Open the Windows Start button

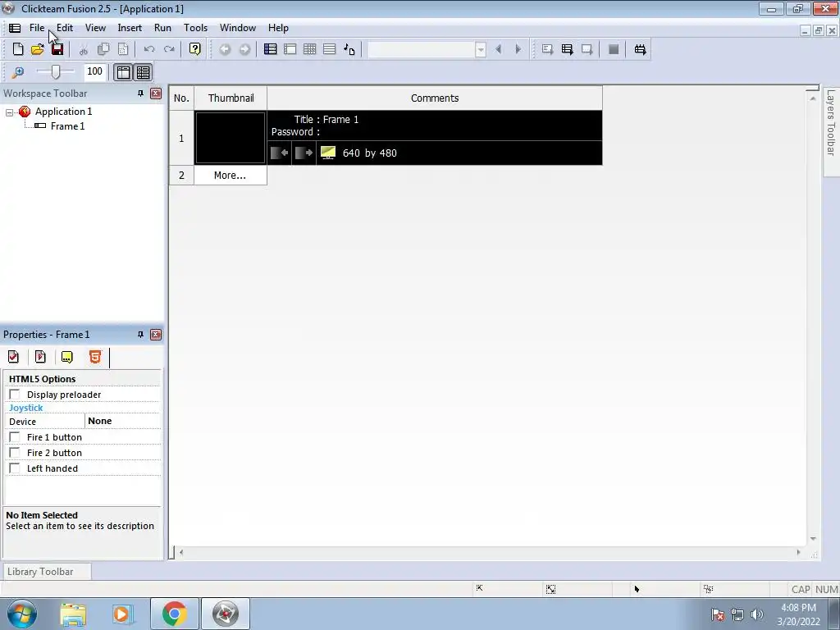pos(22,614)
